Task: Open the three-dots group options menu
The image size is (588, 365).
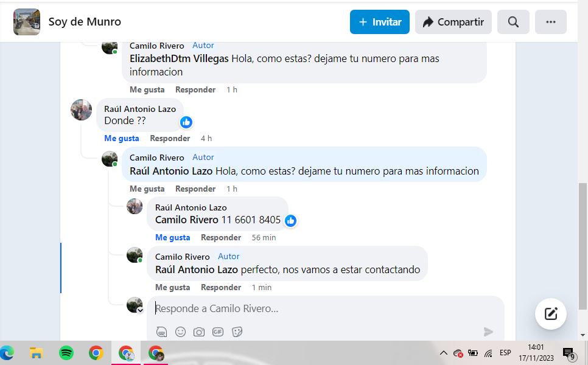Action: (550, 22)
